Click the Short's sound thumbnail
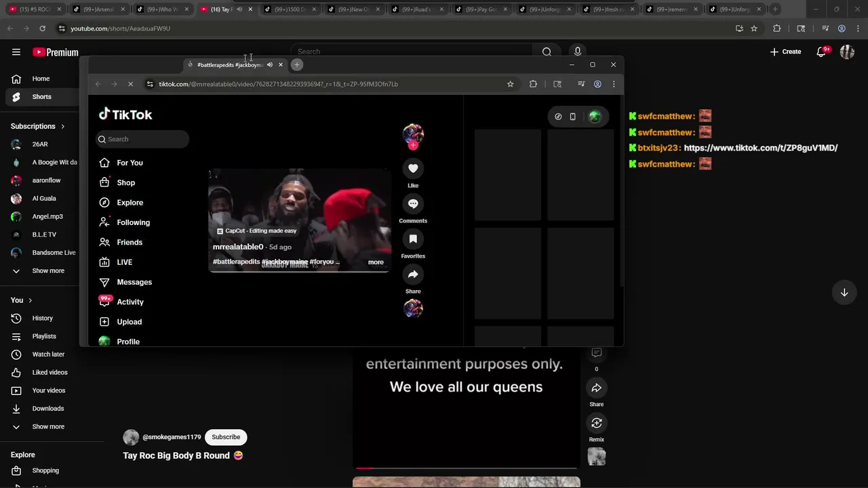The image size is (868, 488). [x=597, y=457]
